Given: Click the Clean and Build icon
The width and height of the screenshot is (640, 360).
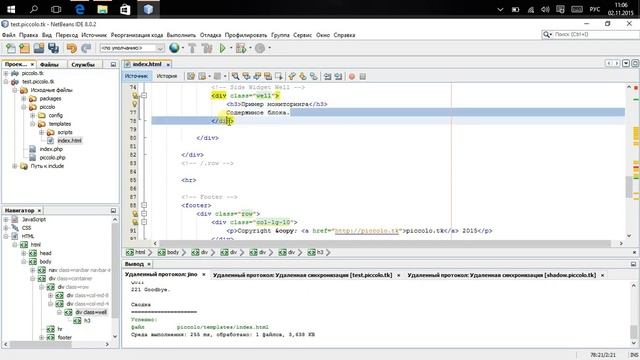Looking at the screenshot, I should click(207, 48).
